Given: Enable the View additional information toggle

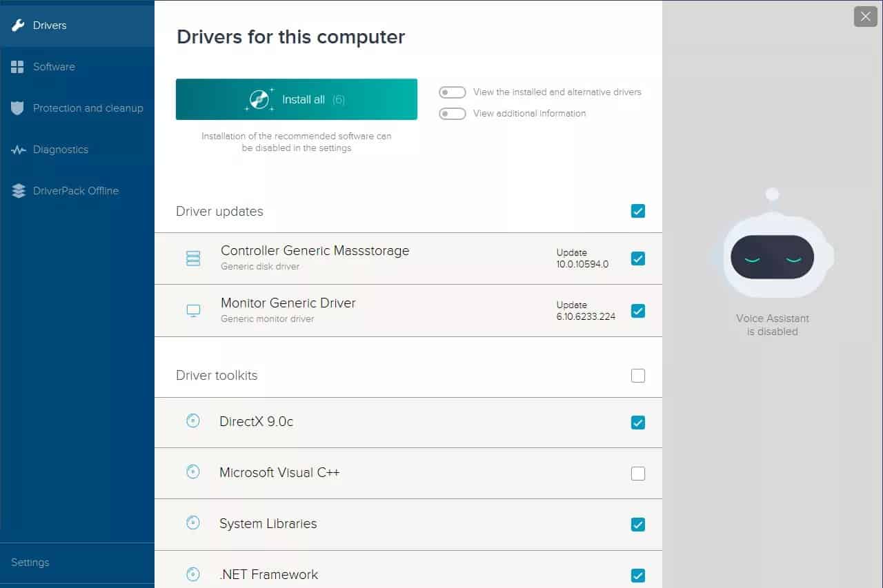Looking at the screenshot, I should pyautogui.click(x=452, y=113).
